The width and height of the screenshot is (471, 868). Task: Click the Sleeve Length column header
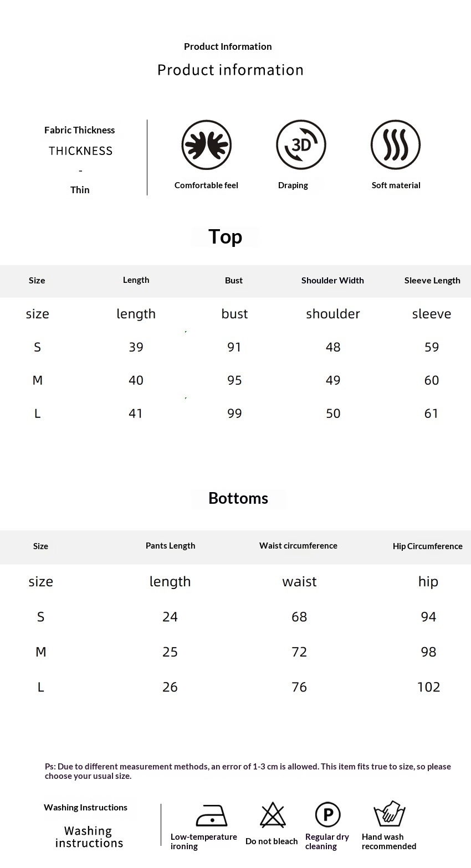point(432,280)
